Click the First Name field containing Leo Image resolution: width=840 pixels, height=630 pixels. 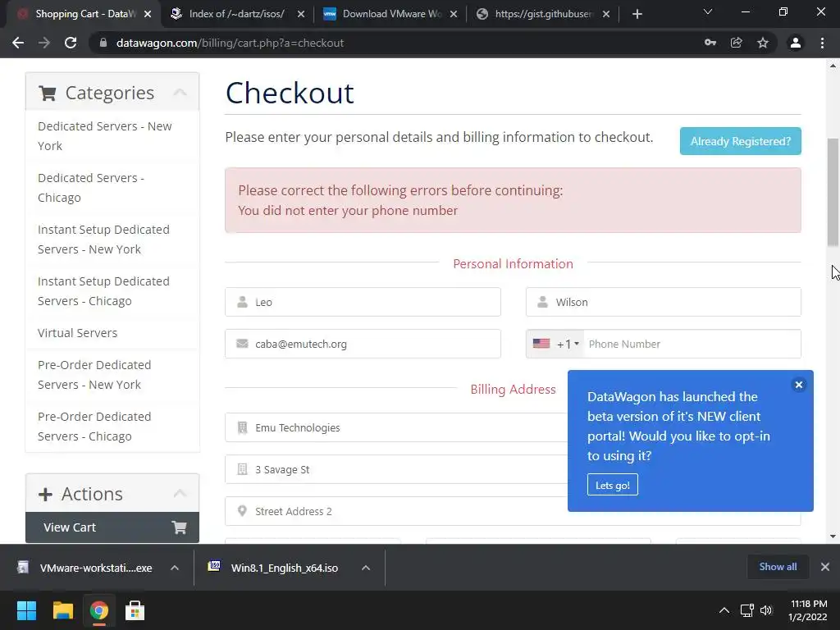[363, 302]
